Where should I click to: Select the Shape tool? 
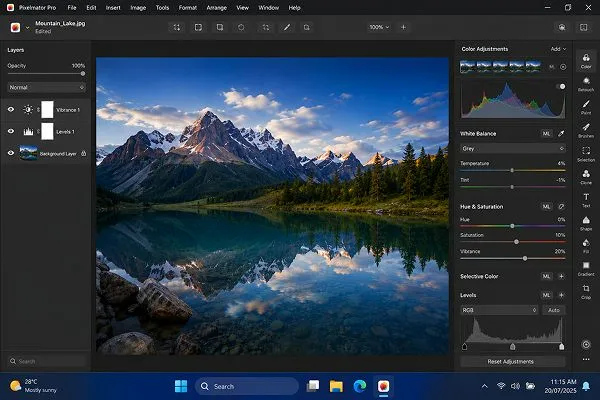[586, 223]
